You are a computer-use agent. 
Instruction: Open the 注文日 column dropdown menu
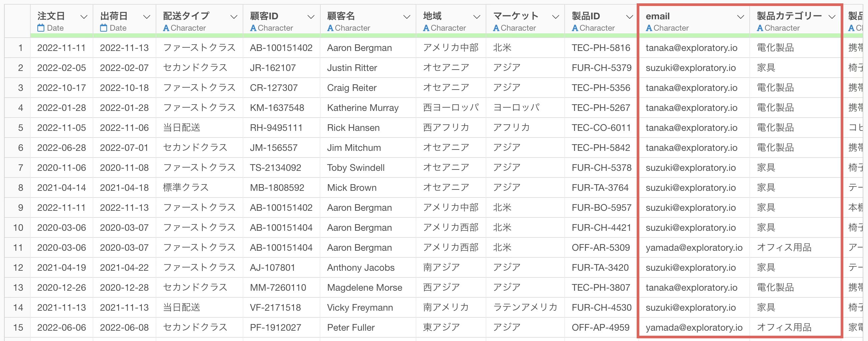tap(84, 17)
